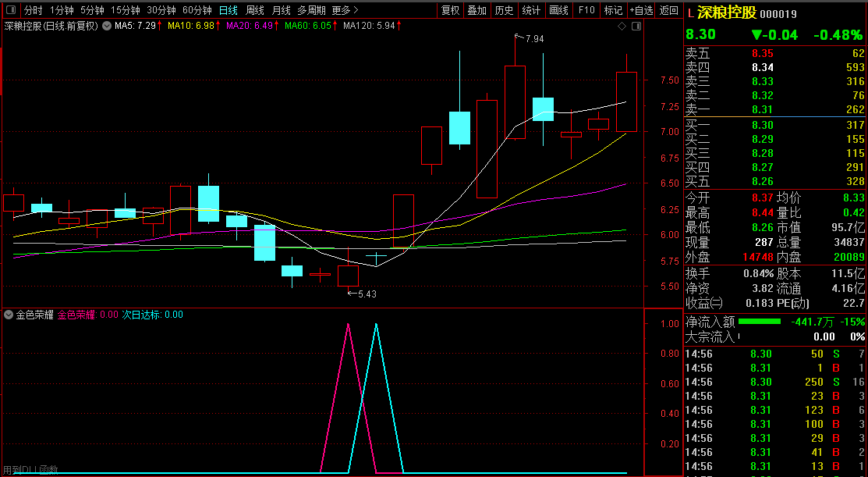Viewport: 868px width, 477px height.
Task: Click the 买五 bid volume 328
Action: pyautogui.click(x=856, y=181)
